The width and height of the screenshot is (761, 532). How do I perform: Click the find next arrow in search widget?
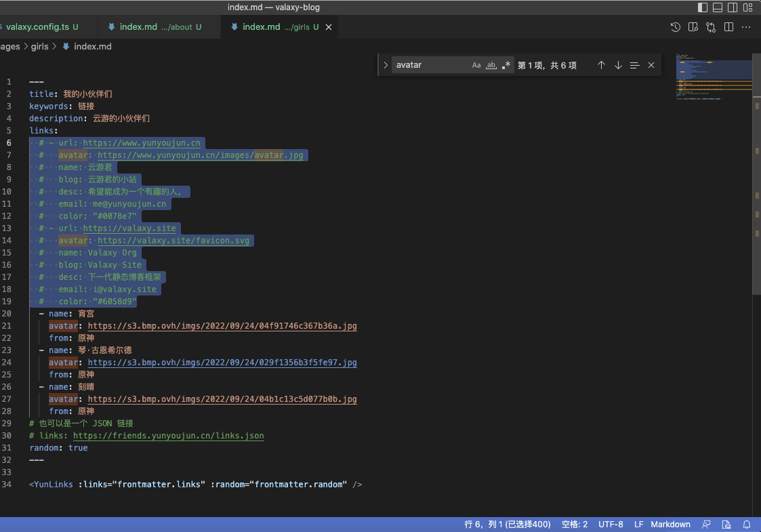(x=618, y=64)
